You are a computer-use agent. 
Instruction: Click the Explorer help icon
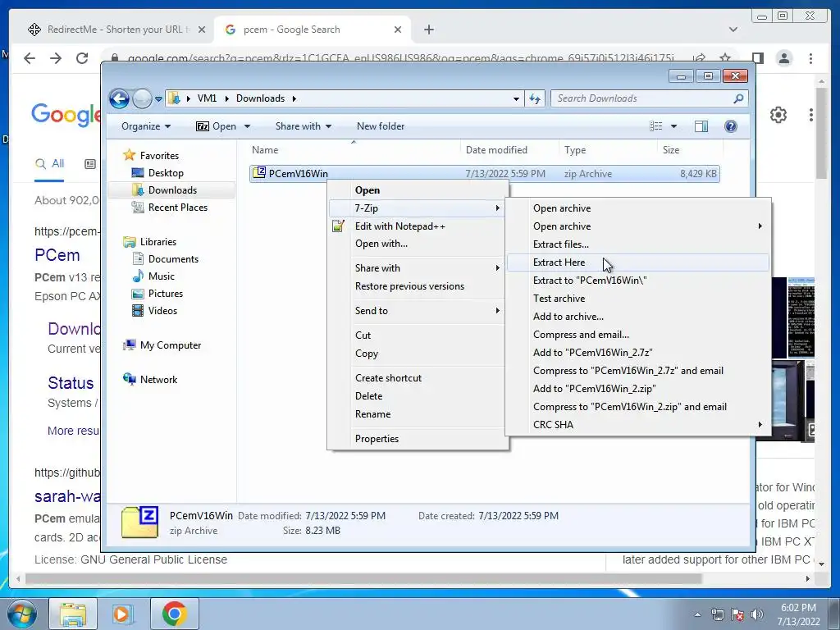click(x=730, y=126)
